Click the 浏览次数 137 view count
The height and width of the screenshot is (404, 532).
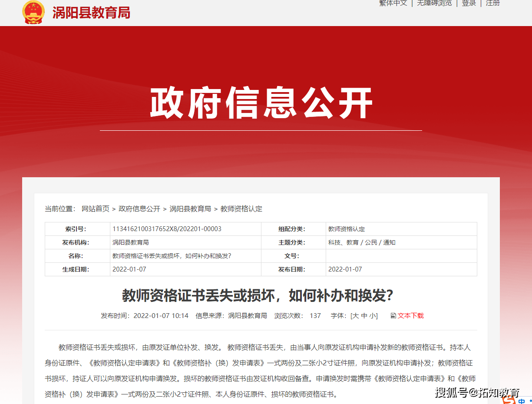tap(297, 316)
